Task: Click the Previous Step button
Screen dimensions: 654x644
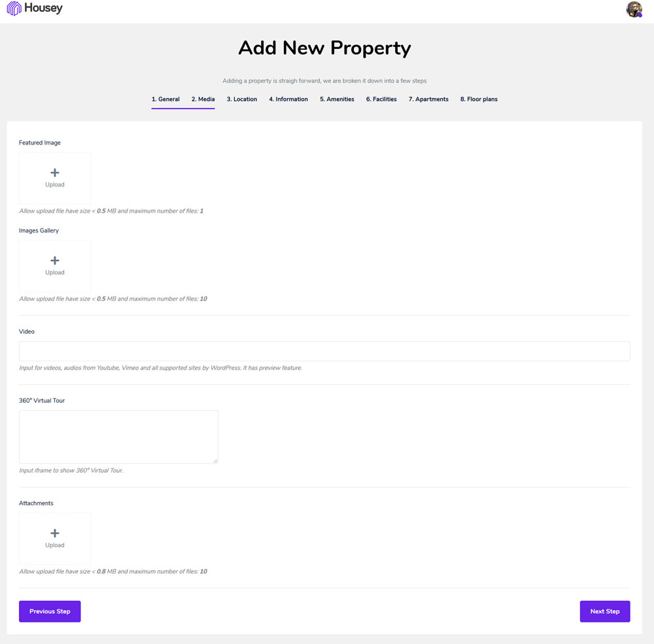Action: tap(50, 611)
